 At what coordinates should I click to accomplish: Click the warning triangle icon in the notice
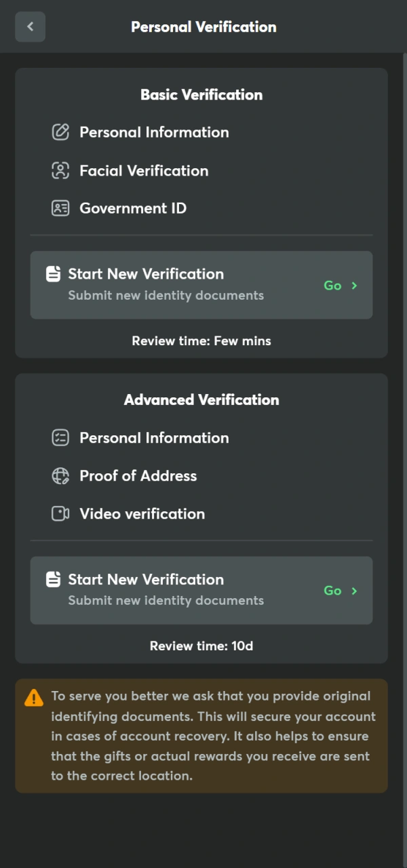pos(34,696)
